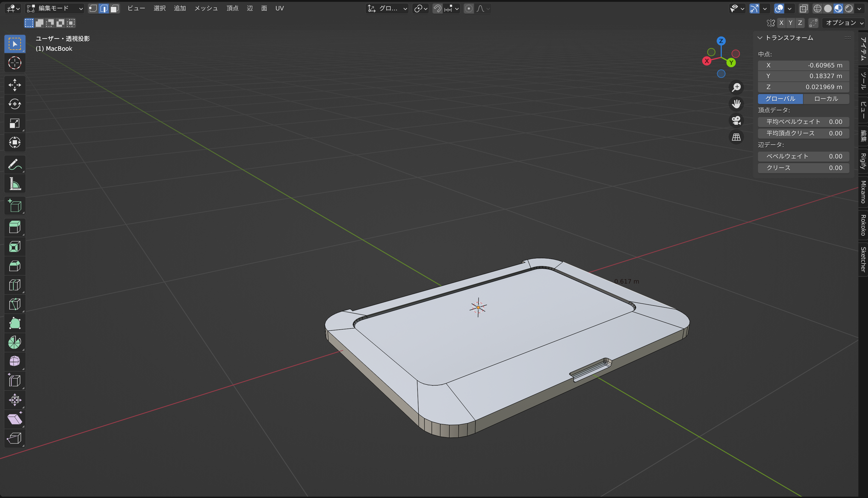Select the Spin tool

(15, 342)
